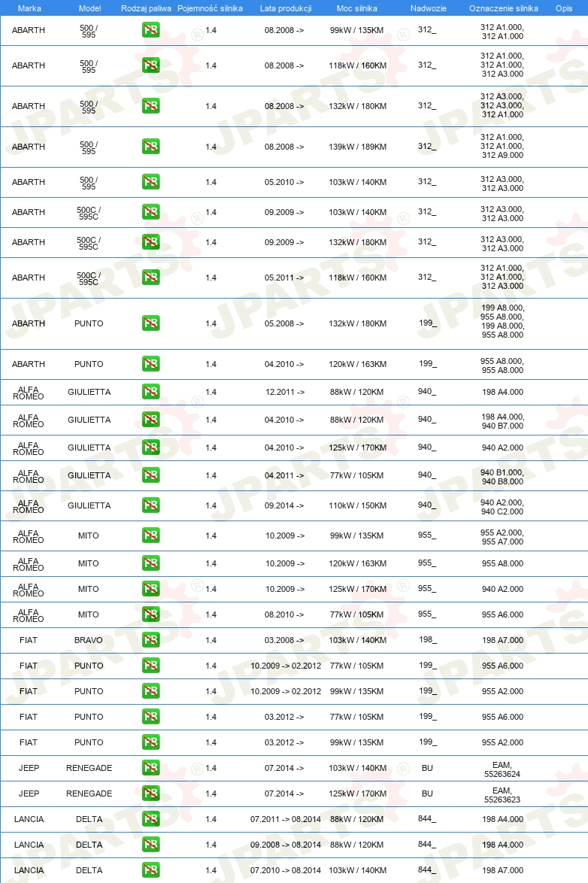
Task: Click fuel icon in Abarth Punto 132kW row
Action: click(x=150, y=323)
